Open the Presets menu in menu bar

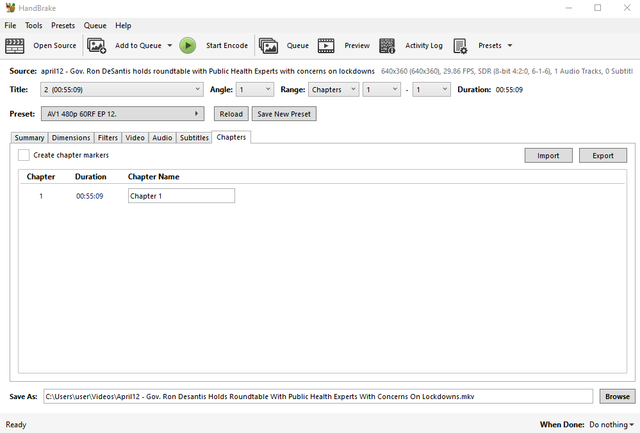[x=63, y=25]
